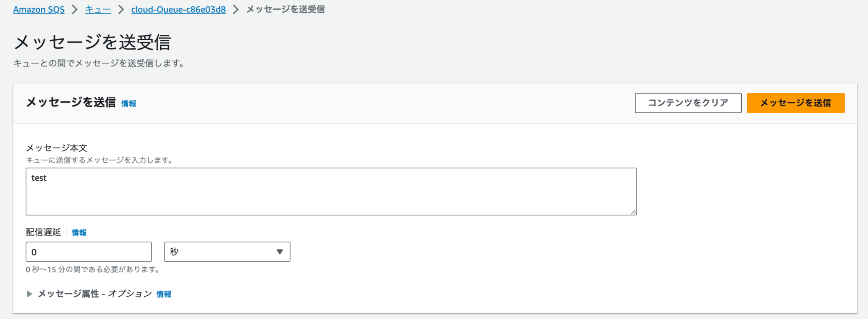
Task: Click the 配信遅延 value field showing 0
Action: (88, 252)
